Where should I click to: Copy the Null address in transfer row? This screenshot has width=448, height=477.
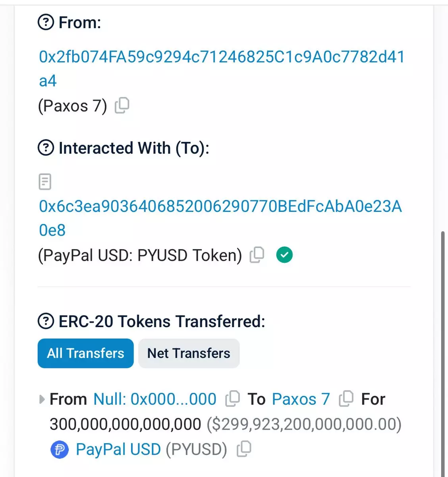point(232,399)
